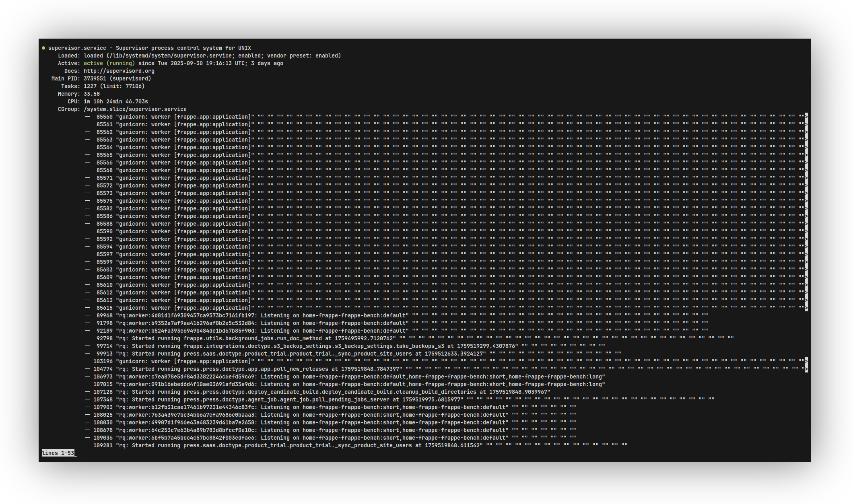The image size is (853, 504).
Task: Click the green active status dot
Action: 43,48
